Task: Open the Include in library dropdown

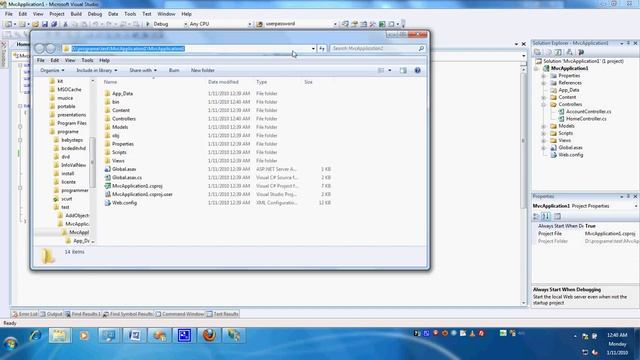Action: pyautogui.click(x=97, y=71)
